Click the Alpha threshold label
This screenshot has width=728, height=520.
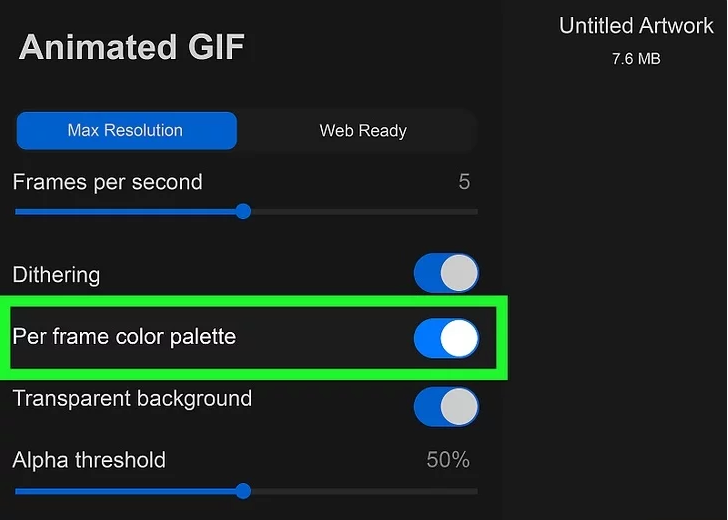click(89, 460)
